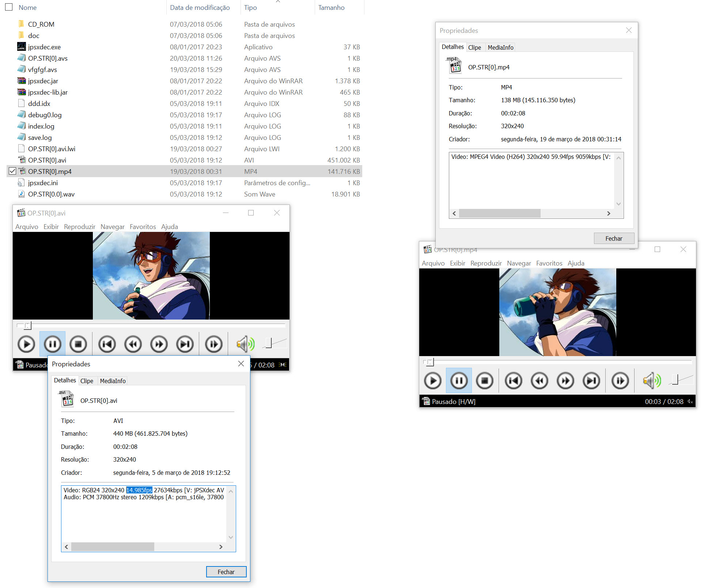
Task: Select the ddd.idx file row
Action: 185,103
